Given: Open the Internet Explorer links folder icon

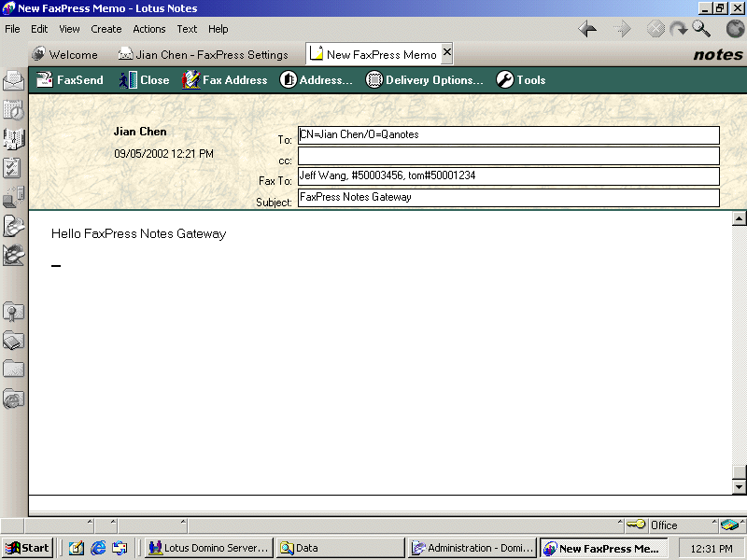Looking at the screenshot, I should (13, 399).
